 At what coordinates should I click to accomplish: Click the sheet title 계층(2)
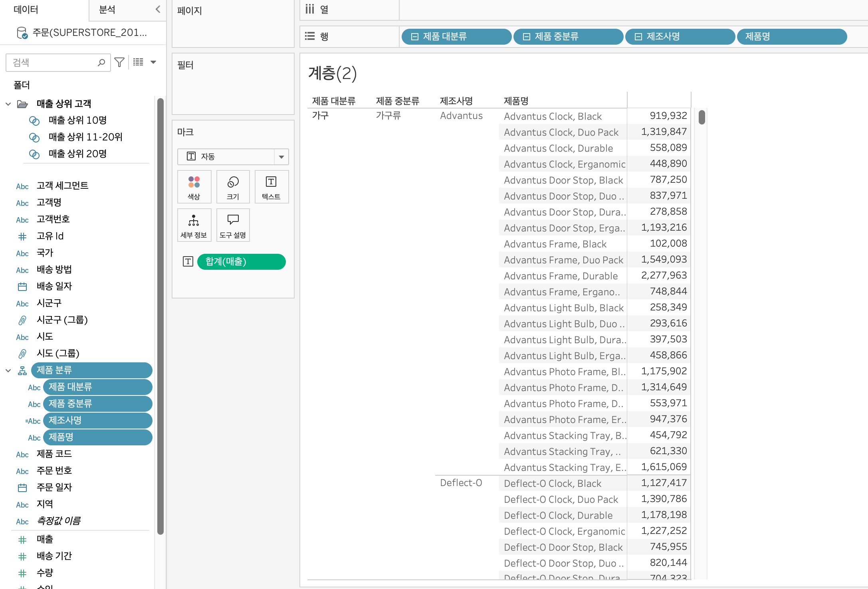pos(333,74)
